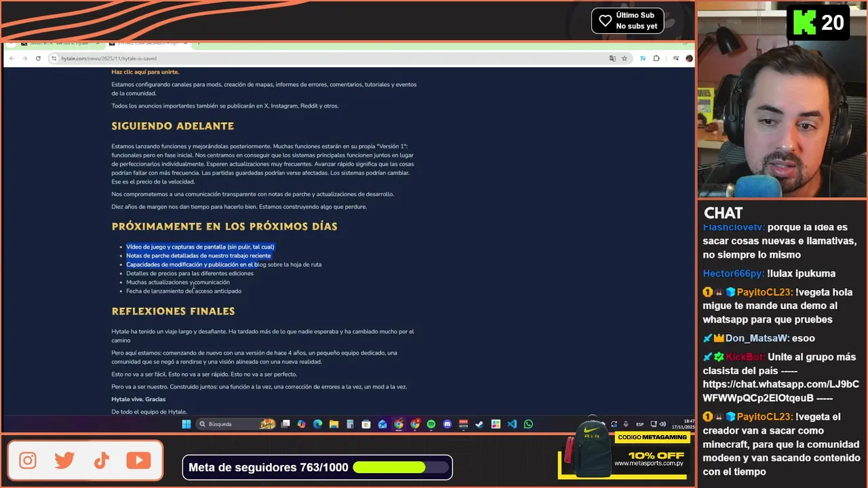Click 'Capacidades de modificación y publicación' item
Screen dimensions: 868x488
pos(224,264)
